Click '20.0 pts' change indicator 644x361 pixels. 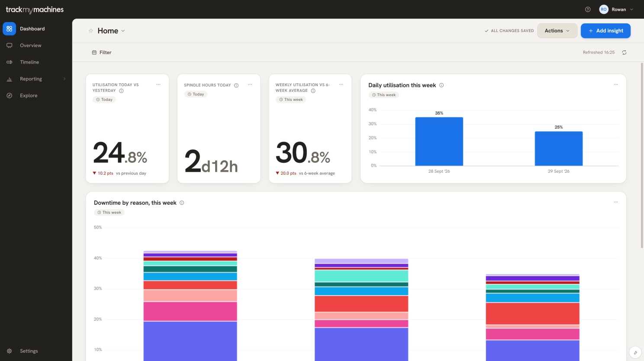(x=286, y=173)
